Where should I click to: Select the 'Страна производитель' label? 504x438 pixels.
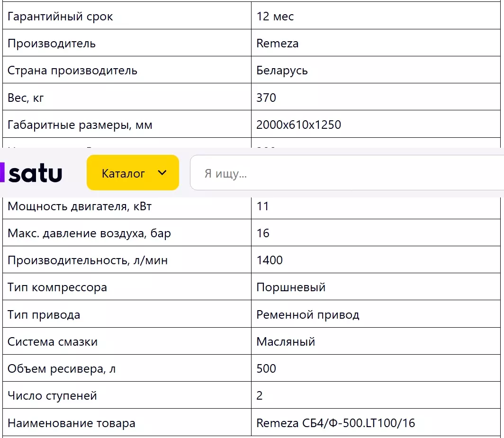tap(72, 71)
